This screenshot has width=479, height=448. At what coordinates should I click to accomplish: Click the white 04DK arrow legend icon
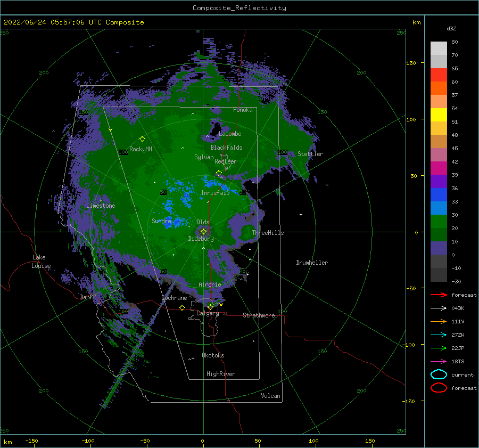coord(439,308)
